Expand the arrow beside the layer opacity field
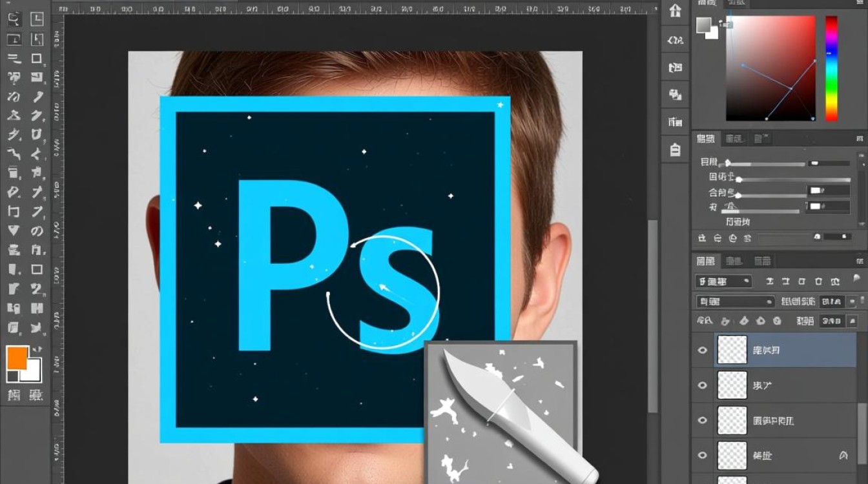 [853, 301]
